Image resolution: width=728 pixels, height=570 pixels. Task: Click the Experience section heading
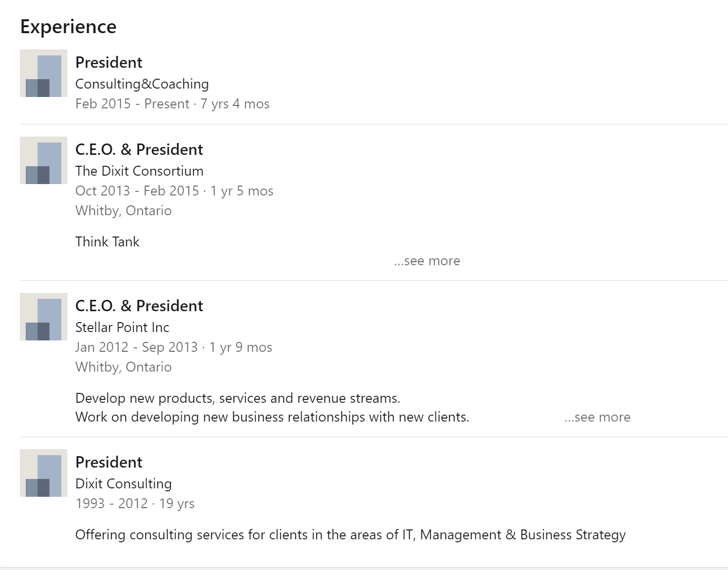[x=68, y=27]
